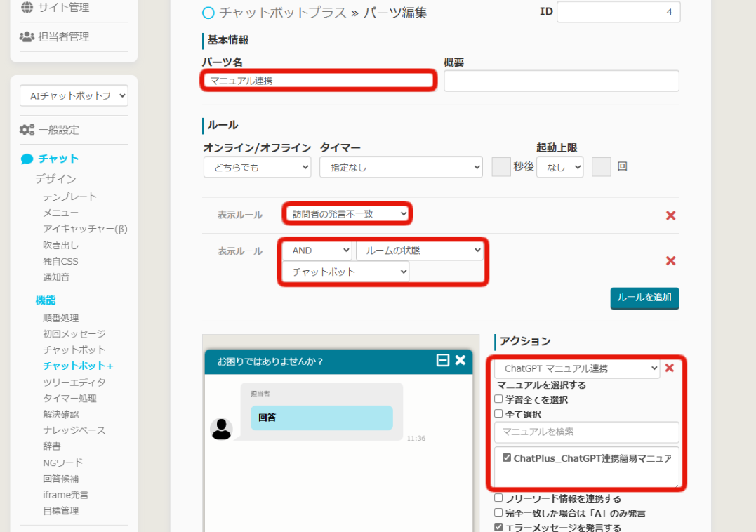Screen dimensions: 756x532
Task: Uncheck the ChatPlus_ChatGPT連携簡易マニュアル item
Action: pyautogui.click(x=507, y=458)
